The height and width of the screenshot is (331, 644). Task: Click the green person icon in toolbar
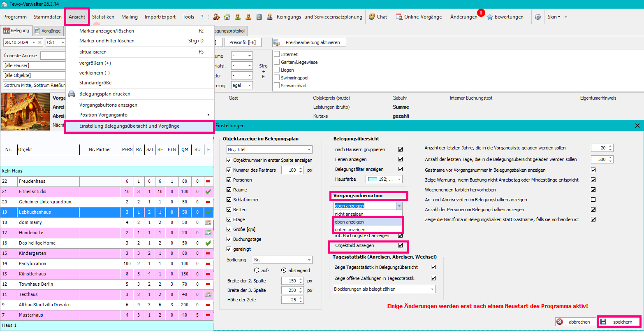click(x=238, y=17)
